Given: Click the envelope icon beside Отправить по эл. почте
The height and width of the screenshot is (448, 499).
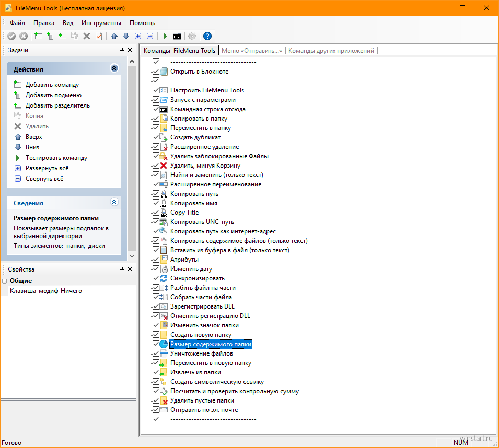Looking at the screenshot, I should 164,410.
